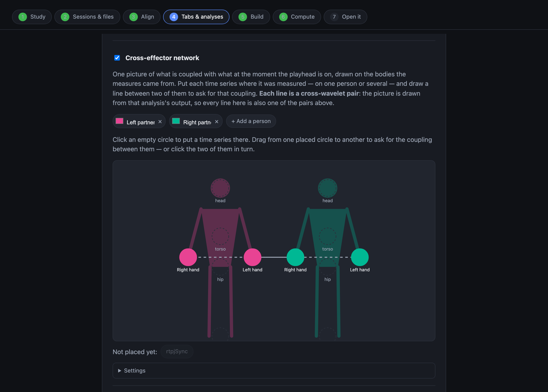Go to the Study step

click(32, 17)
